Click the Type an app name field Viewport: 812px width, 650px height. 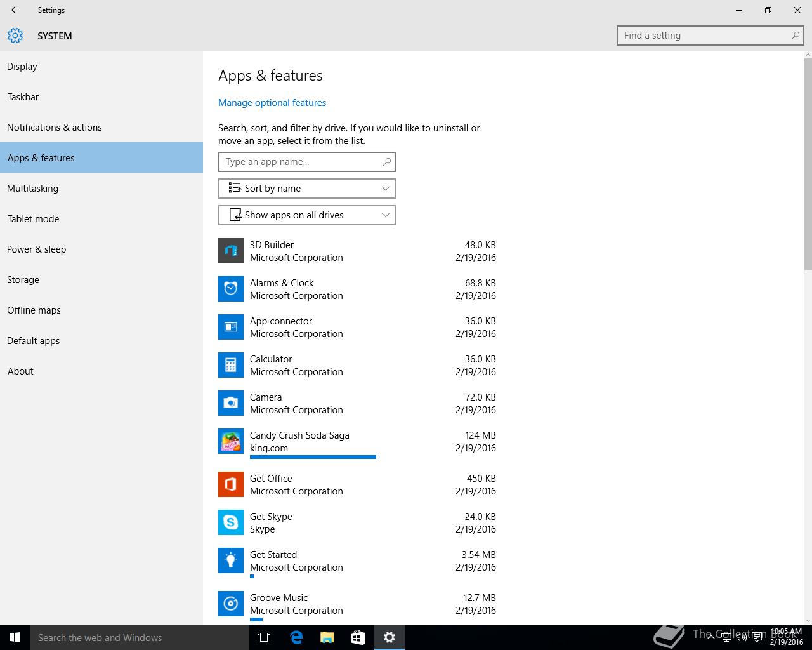tap(307, 162)
